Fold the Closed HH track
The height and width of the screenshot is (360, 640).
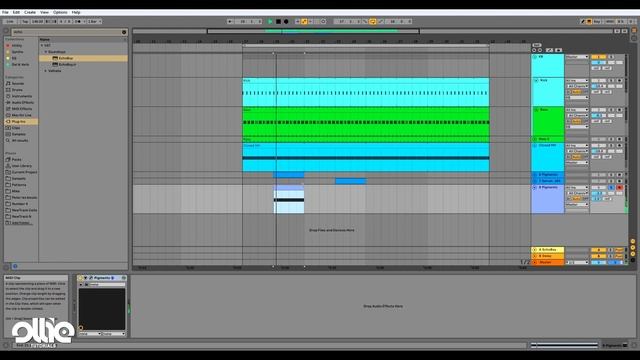pyautogui.click(x=536, y=145)
